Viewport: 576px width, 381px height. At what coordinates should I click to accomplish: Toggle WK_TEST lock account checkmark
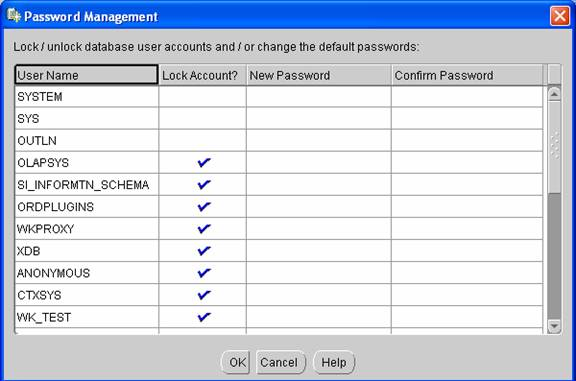(204, 317)
